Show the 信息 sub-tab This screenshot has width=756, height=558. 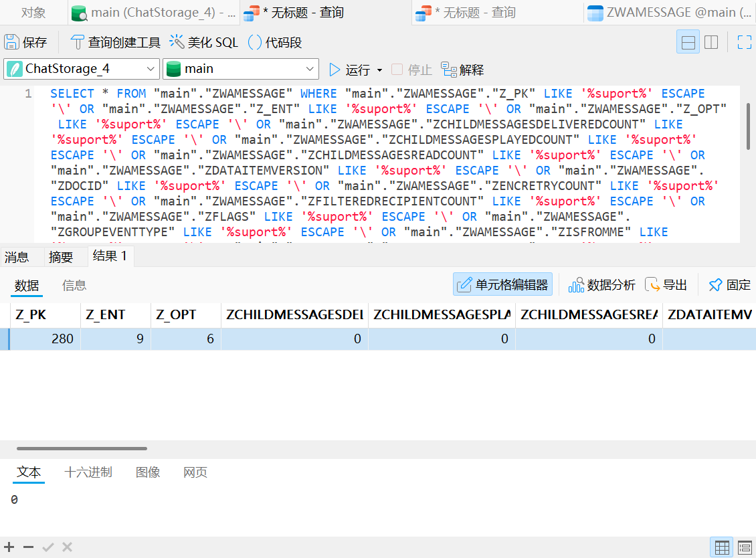(x=74, y=286)
